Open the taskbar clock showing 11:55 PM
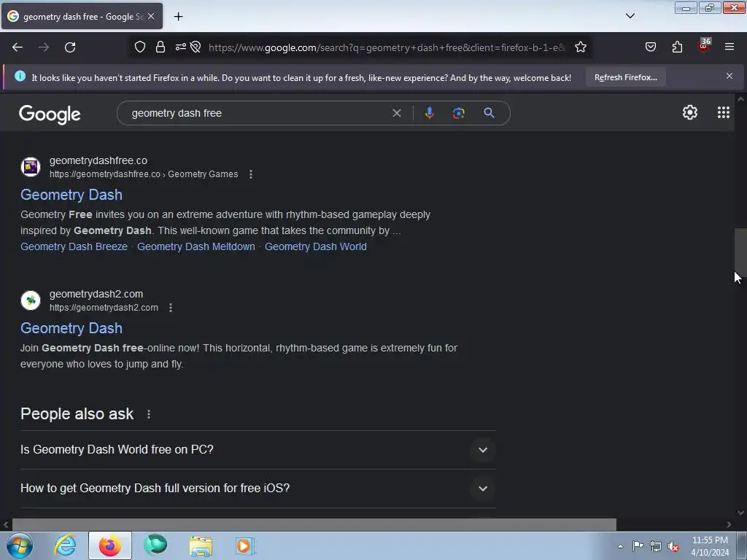This screenshot has height=560, width=747. point(710,546)
